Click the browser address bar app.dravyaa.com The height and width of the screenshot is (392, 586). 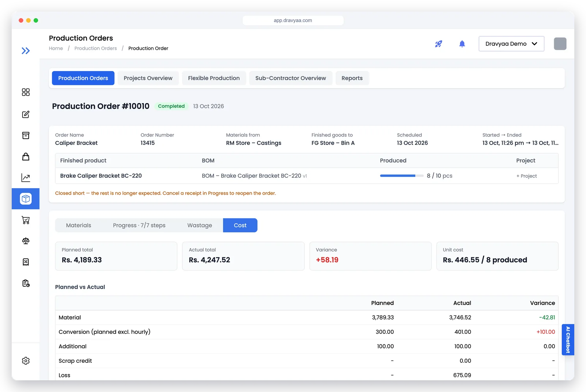click(x=293, y=20)
